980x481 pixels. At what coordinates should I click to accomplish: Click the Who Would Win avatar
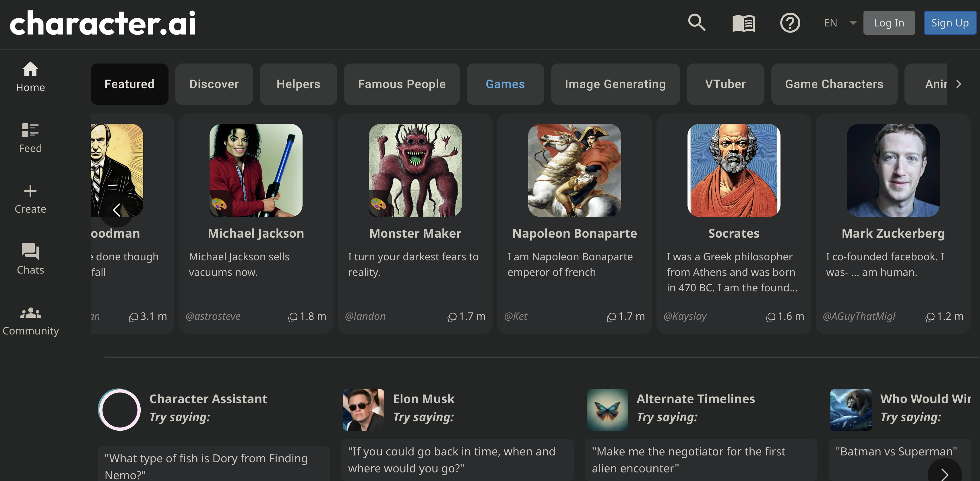click(x=851, y=410)
